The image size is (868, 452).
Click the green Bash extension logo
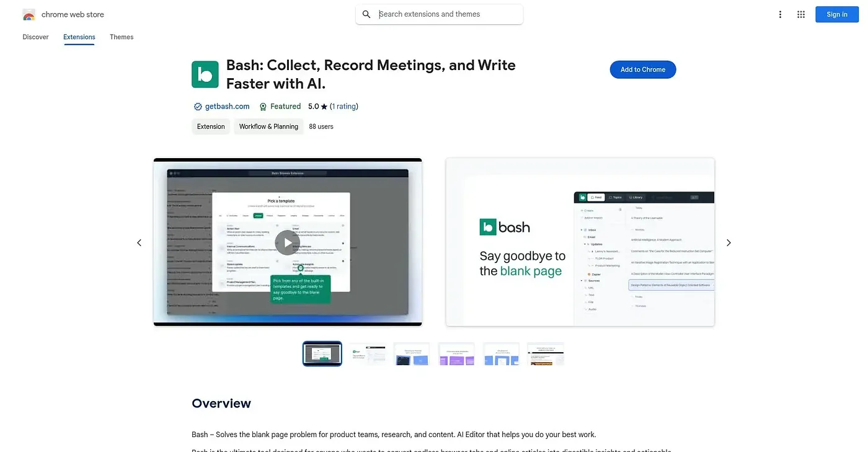click(205, 74)
